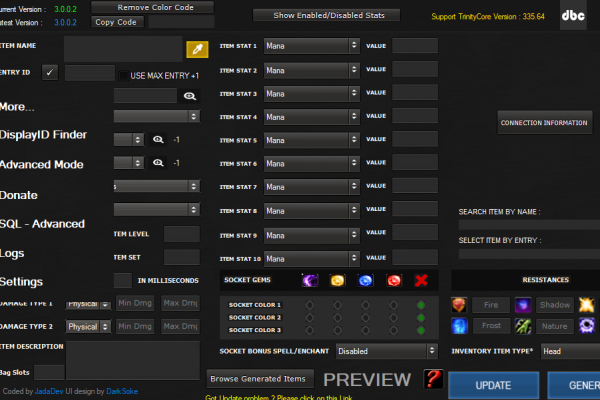Image resolution: width=600 pixels, height=400 pixels.
Task: Select yellow radio for Socket Color 1
Action: pos(338,305)
